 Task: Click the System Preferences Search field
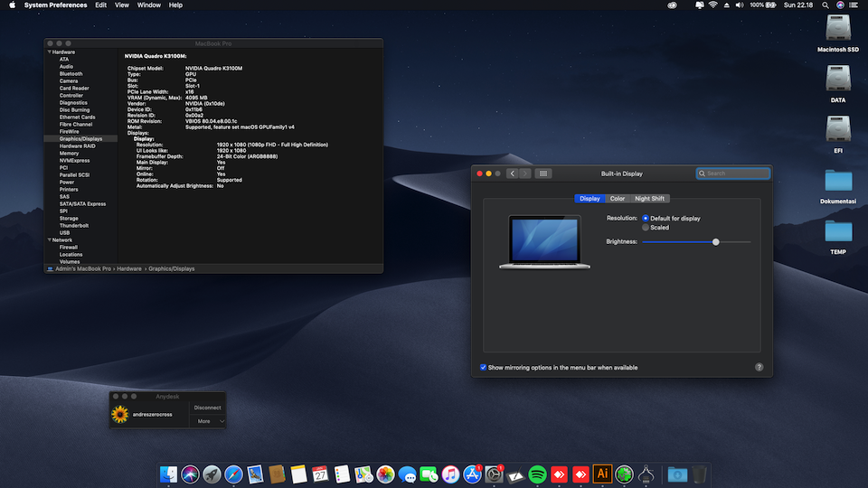pyautogui.click(x=733, y=174)
